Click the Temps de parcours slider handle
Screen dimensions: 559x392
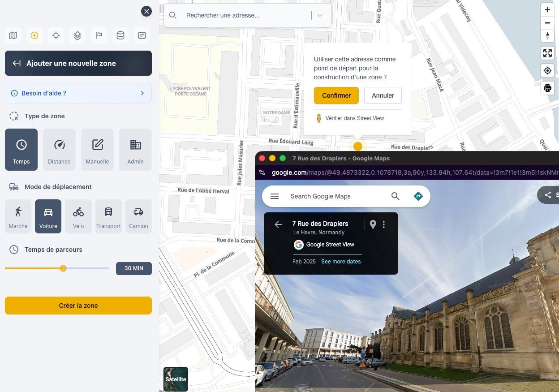pyautogui.click(x=63, y=268)
